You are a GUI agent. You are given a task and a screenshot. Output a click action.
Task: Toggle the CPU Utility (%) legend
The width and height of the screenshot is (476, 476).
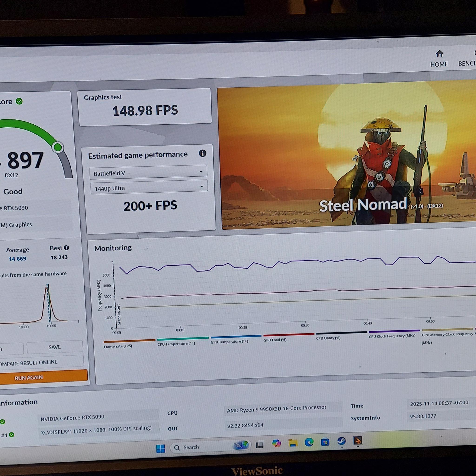click(x=341, y=336)
